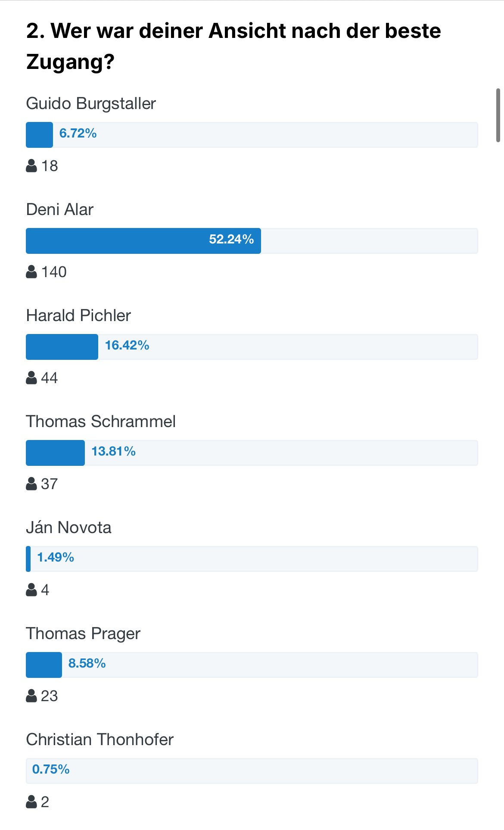504x830 pixels.
Task: Click the voter icon beside count 18
Action: (x=31, y=165)
